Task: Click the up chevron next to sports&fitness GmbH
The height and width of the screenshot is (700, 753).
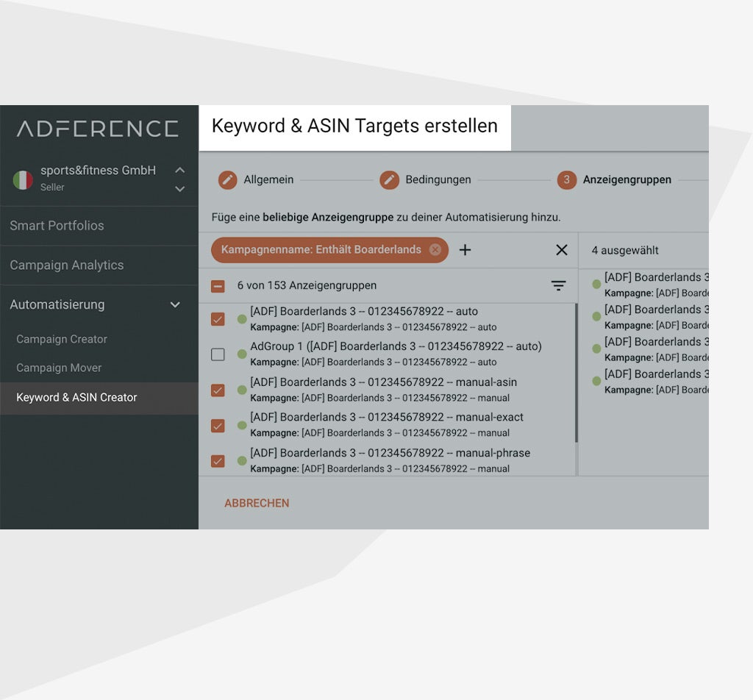Action: (x=179, y=170)
